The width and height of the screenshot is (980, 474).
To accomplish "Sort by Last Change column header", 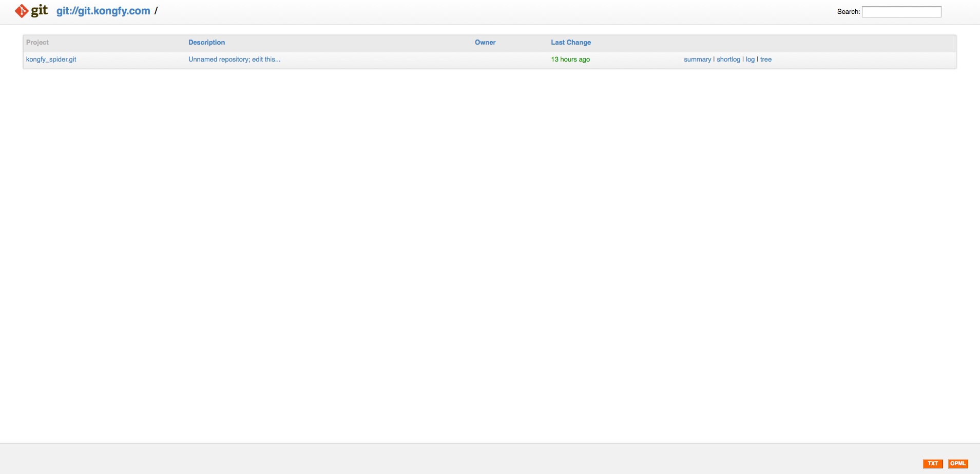I will [x=571, y=43].
